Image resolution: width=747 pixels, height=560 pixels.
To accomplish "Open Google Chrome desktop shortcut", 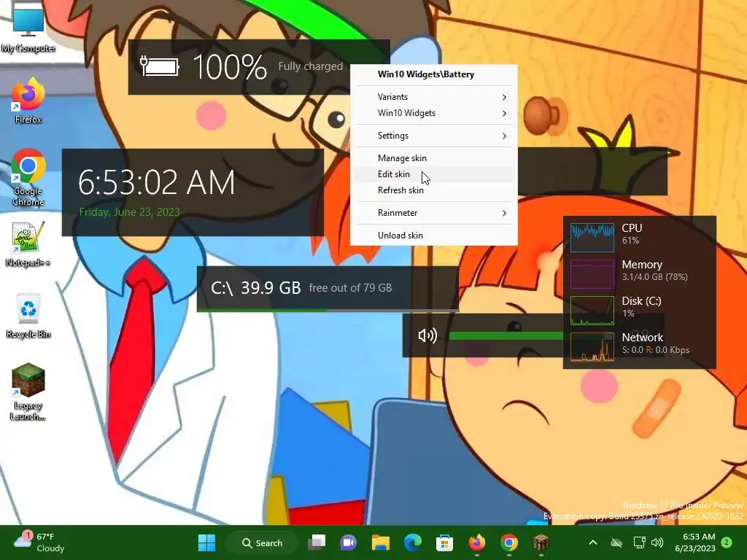I will 28,177.
